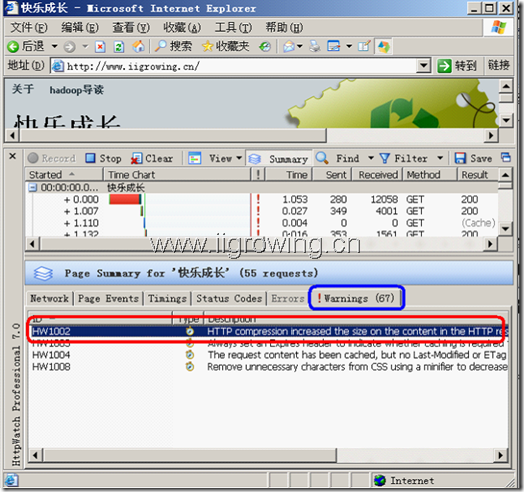
Task: Clear the HttpWatch log
Action: click(x=152, y=158)
